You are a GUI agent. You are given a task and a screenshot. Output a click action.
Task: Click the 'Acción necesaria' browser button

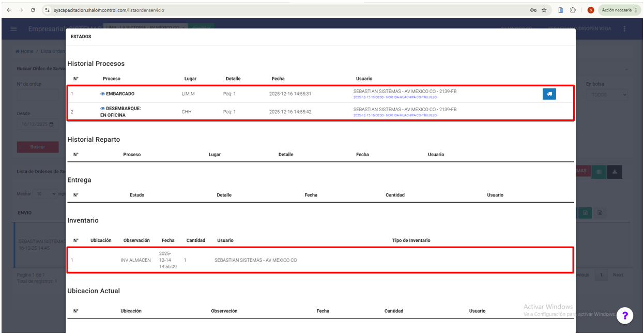617,10
